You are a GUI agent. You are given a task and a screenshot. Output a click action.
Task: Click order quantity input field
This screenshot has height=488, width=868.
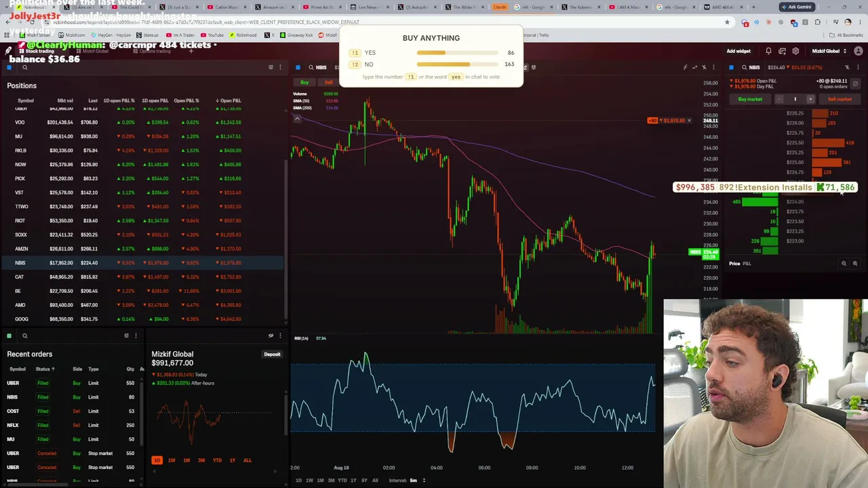click(x=795, y=99)
